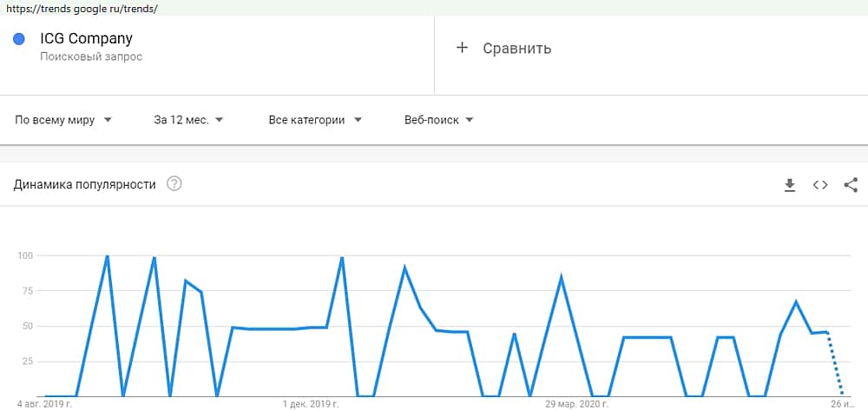Screen dimensions: 868x411
Task: Click the Поисковый запрос subtitle
Action: 91,56
